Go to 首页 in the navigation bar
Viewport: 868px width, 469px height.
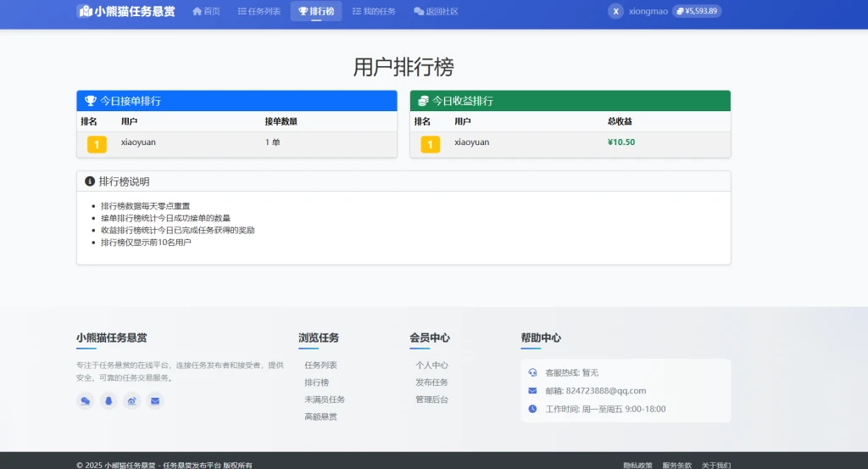[206, 12]
